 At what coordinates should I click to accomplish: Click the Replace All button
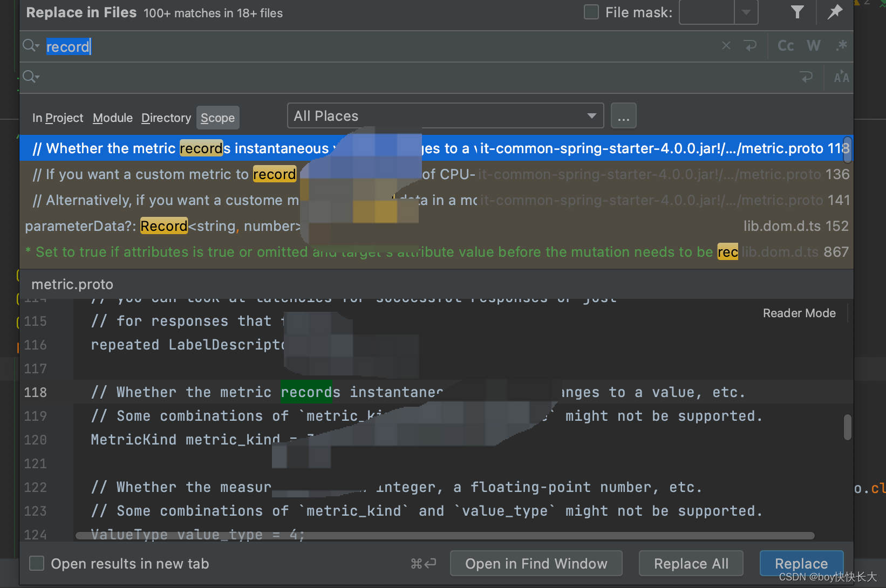coord(691,563)
